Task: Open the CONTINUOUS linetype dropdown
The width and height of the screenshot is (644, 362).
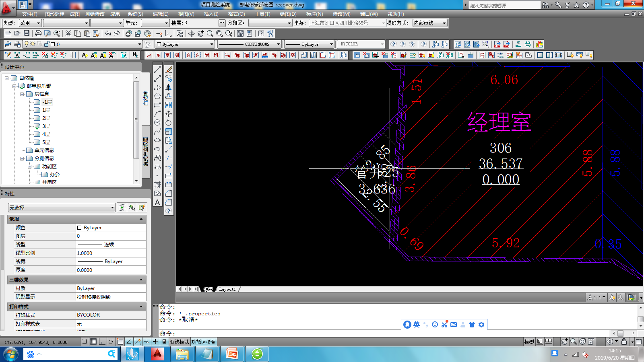Action: (250, 44)
